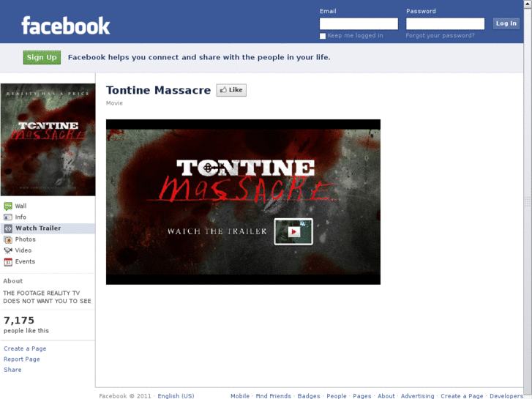Click the thumbs-up icon on Like button
The image size is (532, 399).
(223, 90)
